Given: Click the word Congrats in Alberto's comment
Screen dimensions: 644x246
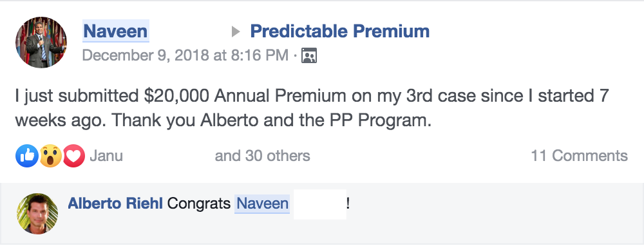Looking at the screenshot, I should click(199, 203).
